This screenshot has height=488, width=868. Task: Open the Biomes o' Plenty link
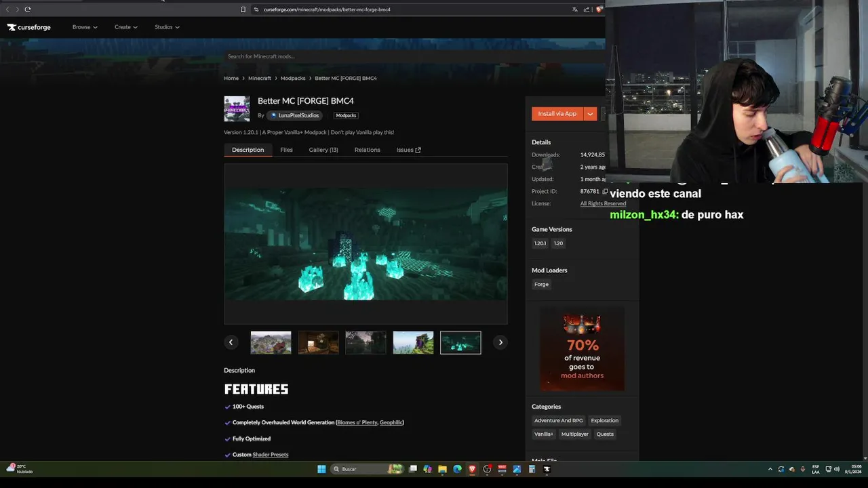[357, 422]
